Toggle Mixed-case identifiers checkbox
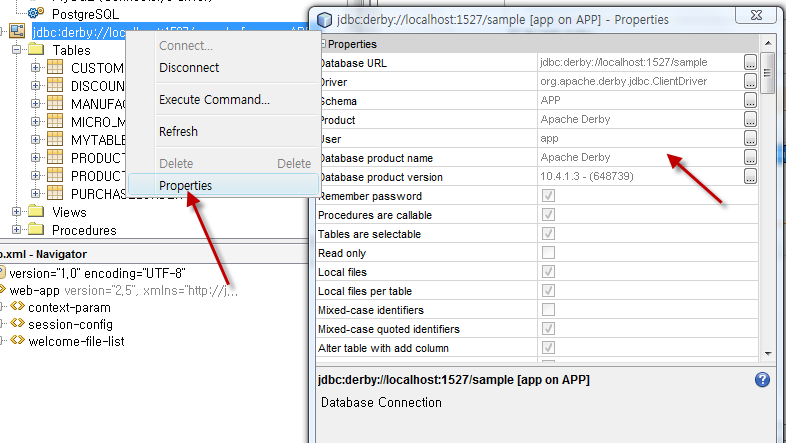Image resolution: width=786 pixels, height=443 pixels. click(x=548, y=310)
